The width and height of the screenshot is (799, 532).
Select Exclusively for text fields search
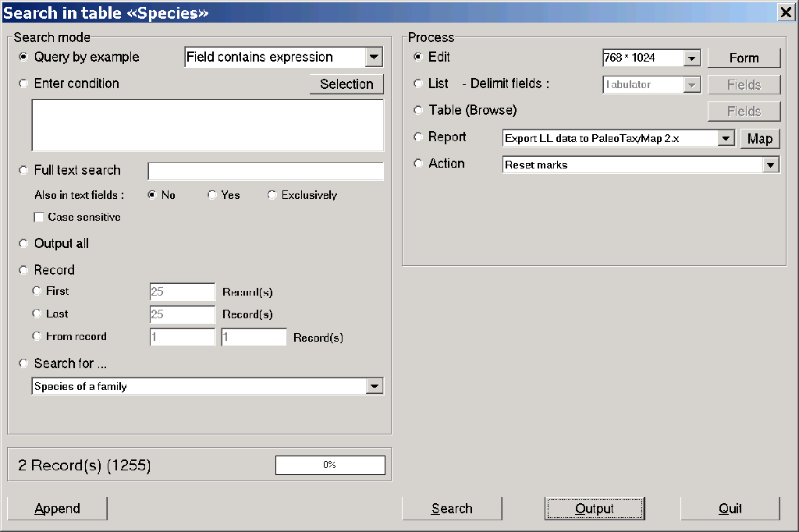[272, 195]
